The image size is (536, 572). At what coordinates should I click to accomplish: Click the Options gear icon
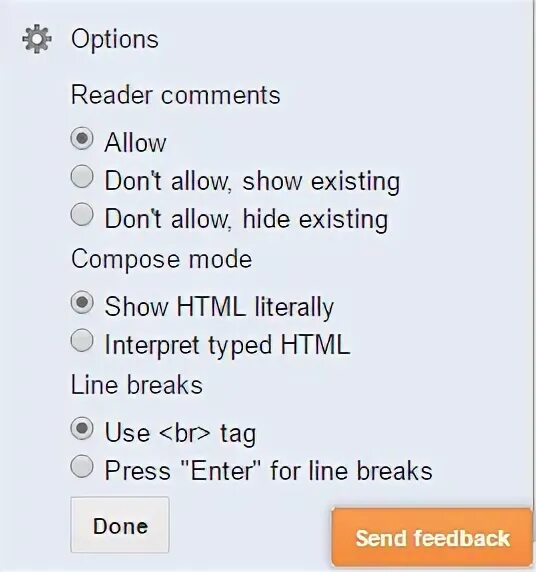coord(36,39)
